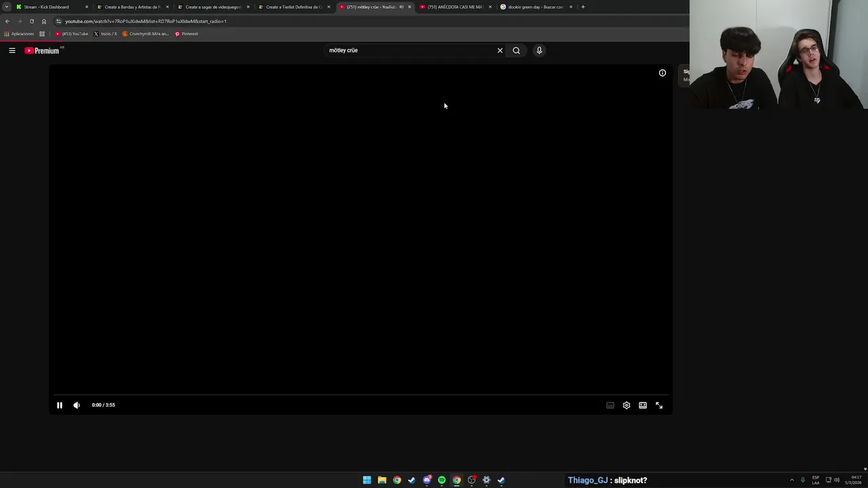Image resolution: width=868 pixels, height=488 pixels.
Task: Change ESP LAA keyboard language
Action: [816, 480]
